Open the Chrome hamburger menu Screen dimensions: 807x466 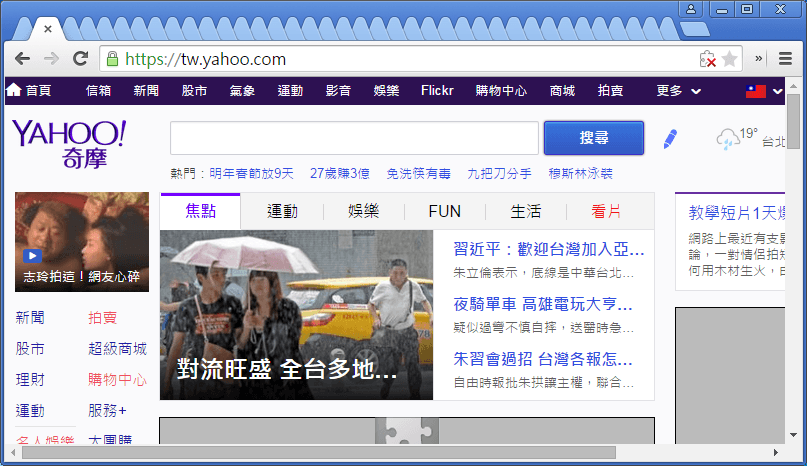tap(784, 59)
